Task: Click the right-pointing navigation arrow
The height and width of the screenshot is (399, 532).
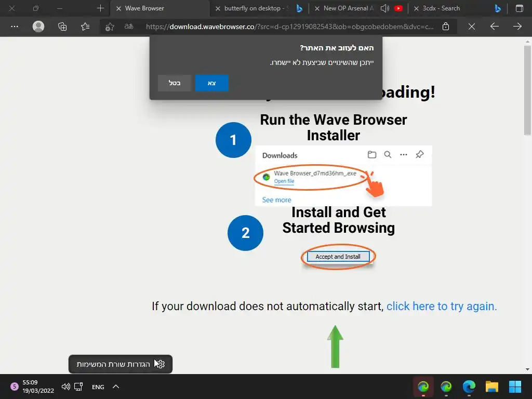Action: pyautogui.click(x=517, y=26)
